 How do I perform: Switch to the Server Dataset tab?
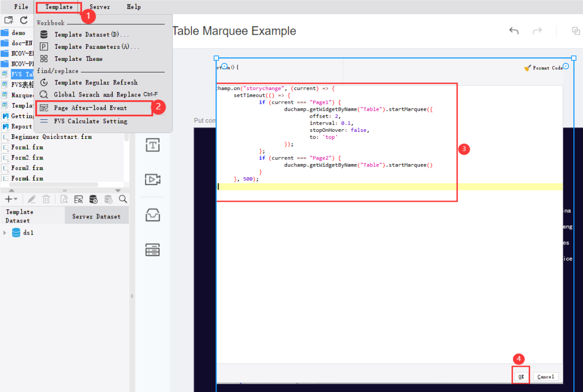[x=97, y=216]
